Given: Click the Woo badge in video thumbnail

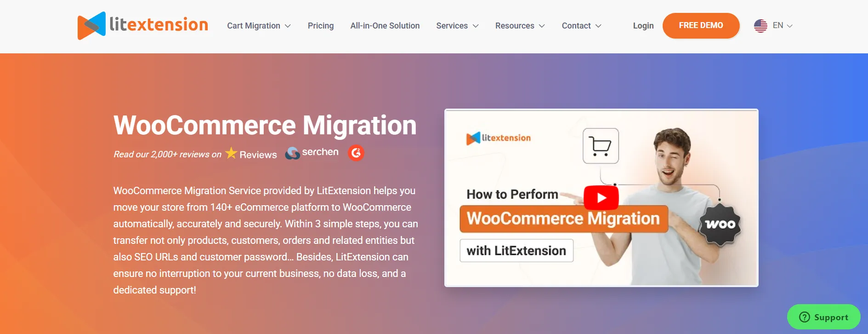Looking at the screenshot, I should [720, 224].
